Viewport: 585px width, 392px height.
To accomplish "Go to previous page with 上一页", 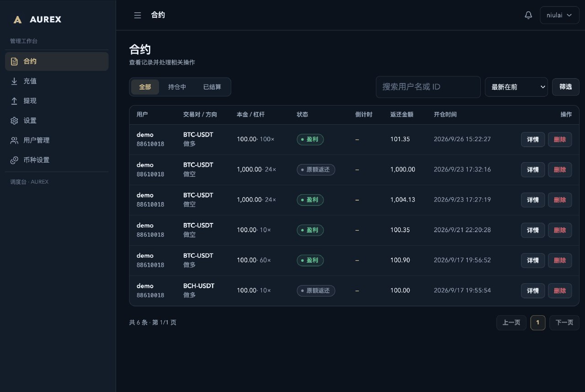I will 511,323.
